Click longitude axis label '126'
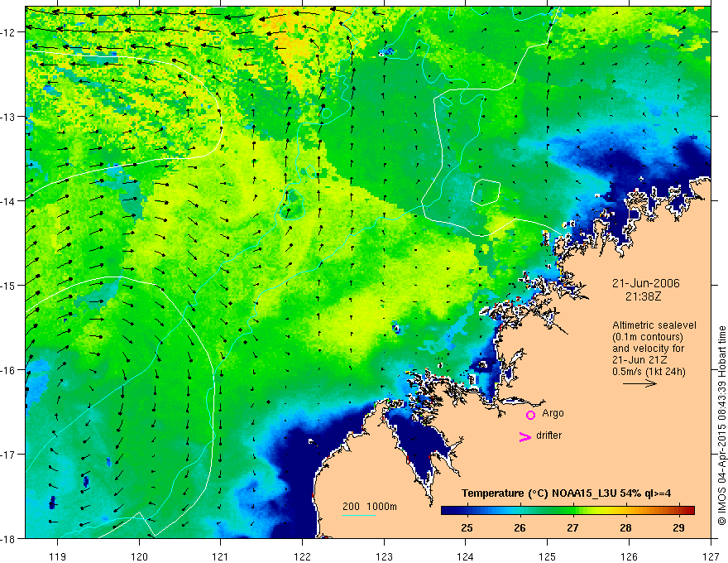This screenshot has height=563, width=728. pos(629,556)
